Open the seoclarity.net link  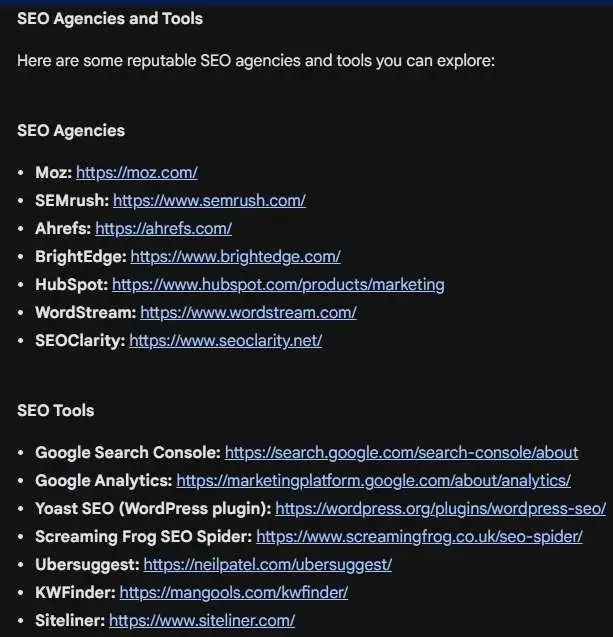225,341
